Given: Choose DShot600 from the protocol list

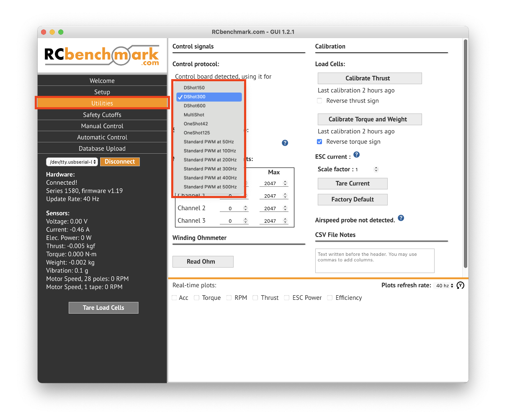Looking at the screenshot, I should (x=195, y=106).
